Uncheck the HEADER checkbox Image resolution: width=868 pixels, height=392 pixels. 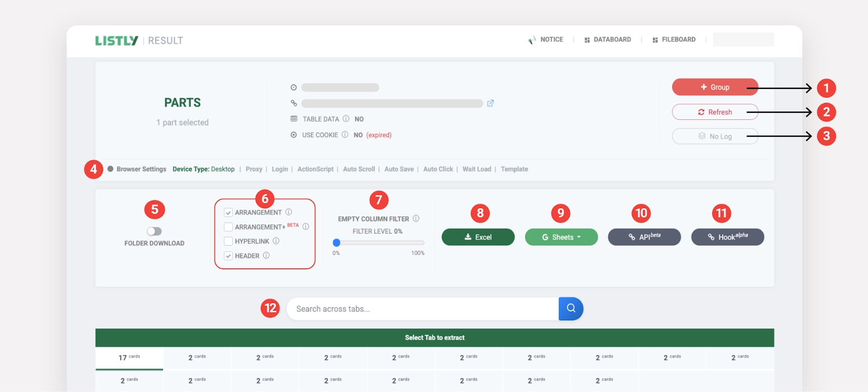(x=228, y=256)
